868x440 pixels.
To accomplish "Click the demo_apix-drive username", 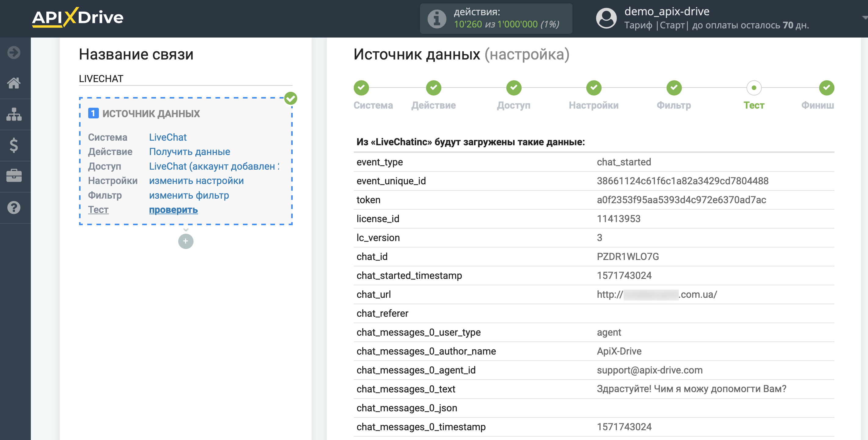I will [x=667, y=12].
